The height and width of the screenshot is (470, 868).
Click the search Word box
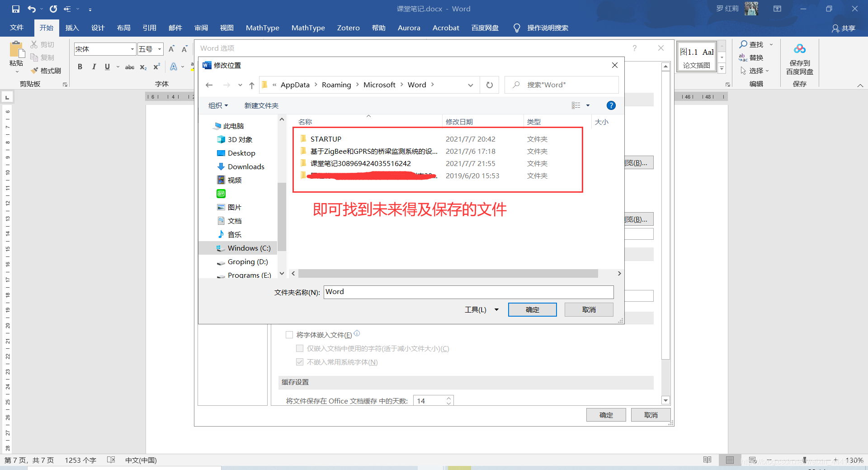point(561,85)
